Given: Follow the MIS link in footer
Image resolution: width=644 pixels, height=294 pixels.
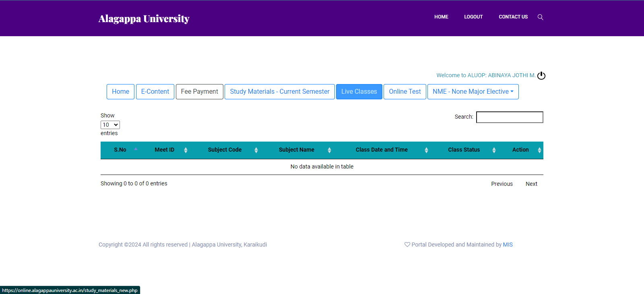Looking at the screenshot, I should tap(508, 245).
